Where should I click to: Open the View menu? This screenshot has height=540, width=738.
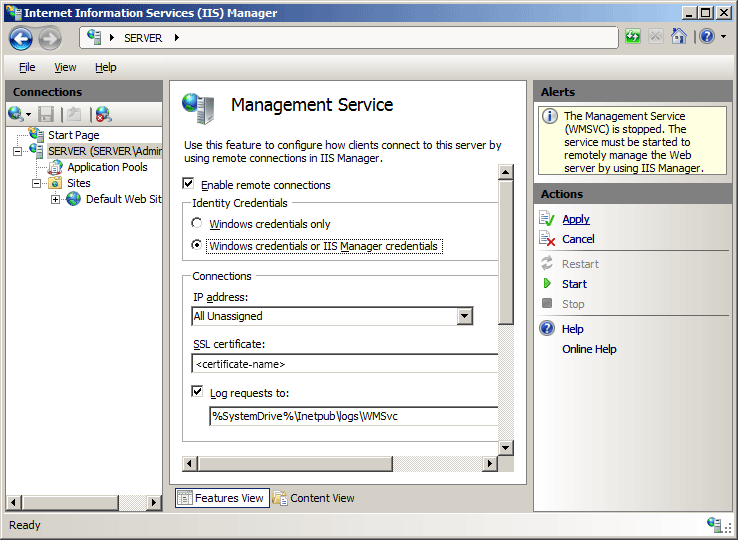point(65,67)
